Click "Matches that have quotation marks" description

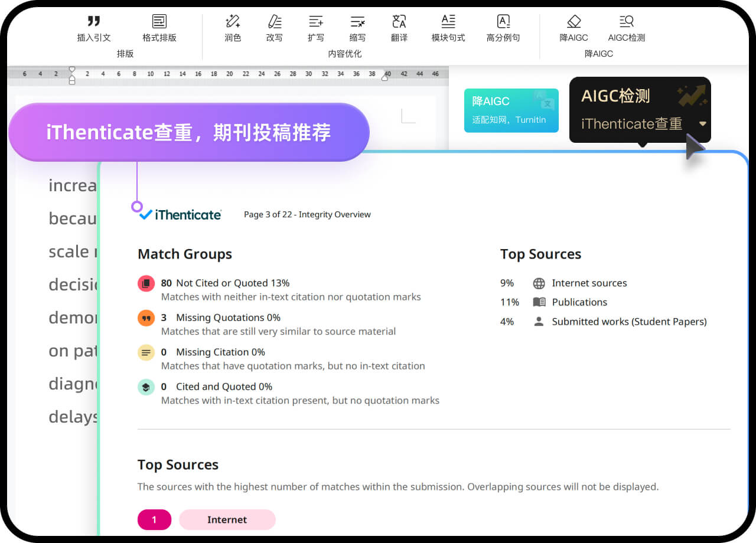tap(293, 366)
